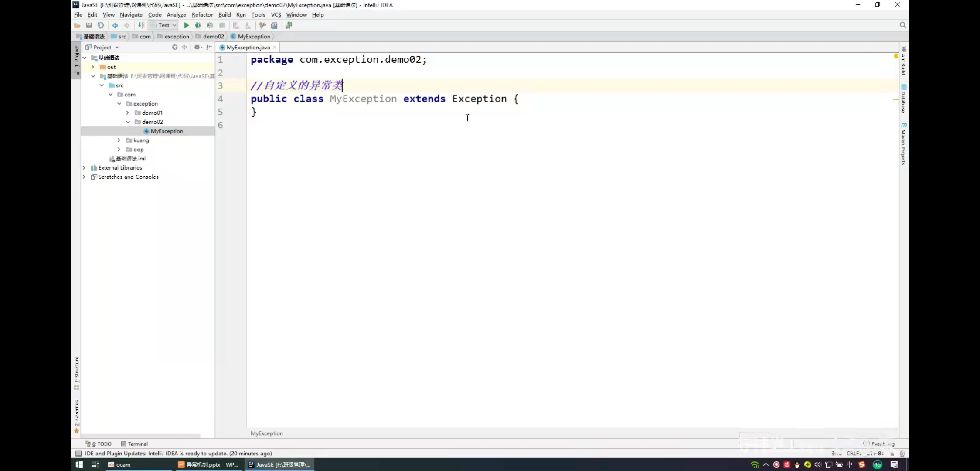Navigate back with blue left arrow
Viewport: 980px width, 471px height.
(115, 25)
